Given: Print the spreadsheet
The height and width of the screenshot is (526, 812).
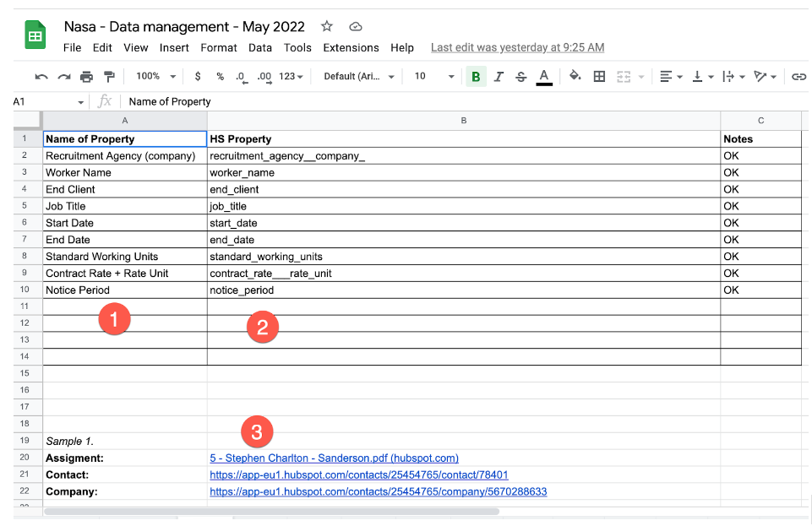Looking at the screenshot, I should (x=86, y=77).
